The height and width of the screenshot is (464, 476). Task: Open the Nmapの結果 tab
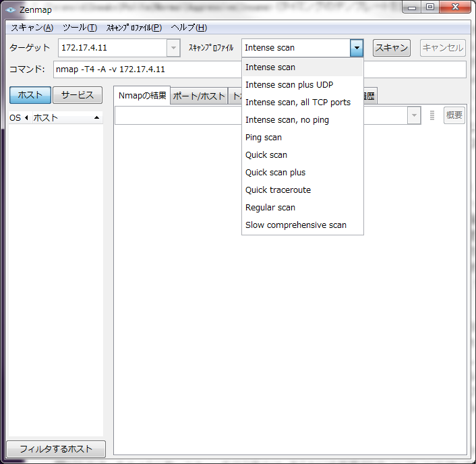pyautogui.click(x=142, y=96)
